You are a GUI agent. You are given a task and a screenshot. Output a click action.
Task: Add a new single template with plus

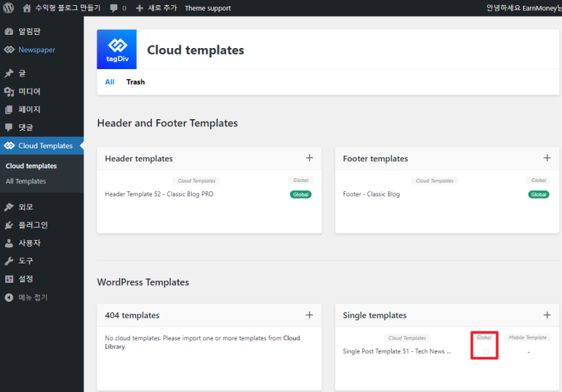[547, 315]
